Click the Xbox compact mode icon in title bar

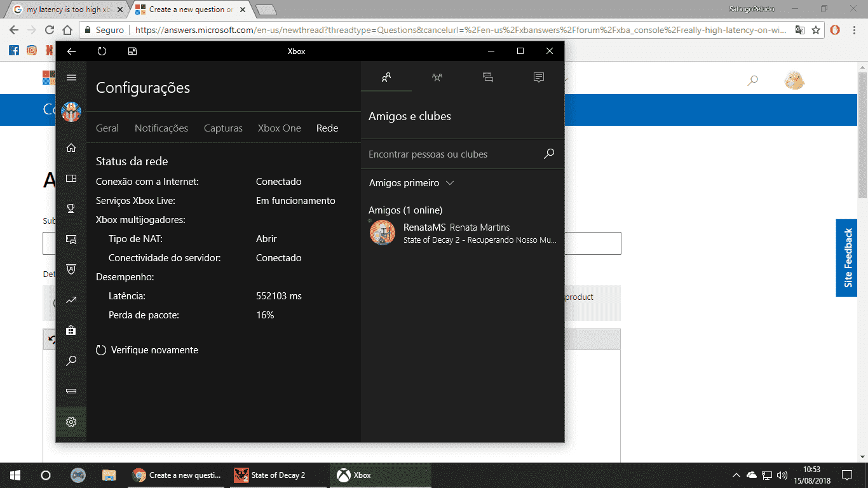(x=132, y=51)
